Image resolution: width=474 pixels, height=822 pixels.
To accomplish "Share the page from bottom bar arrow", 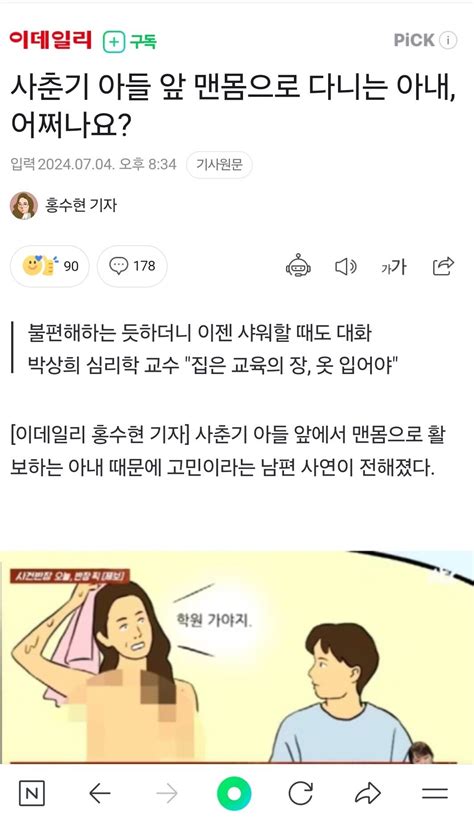I will click(x=368, y=793).
